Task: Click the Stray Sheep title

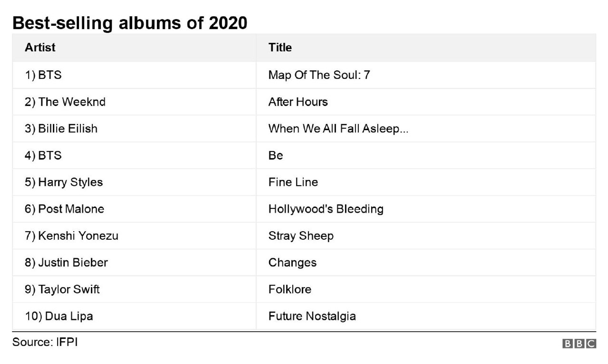Action: (301, 236)
